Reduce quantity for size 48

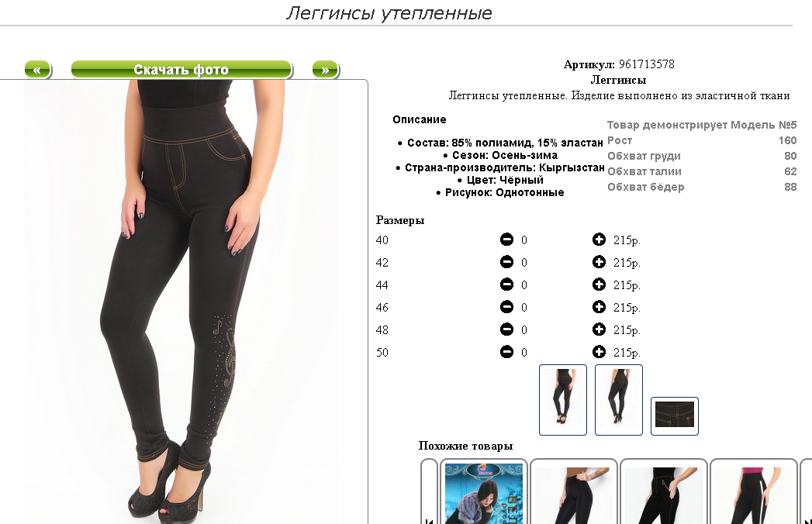click(x=506, y=329)
